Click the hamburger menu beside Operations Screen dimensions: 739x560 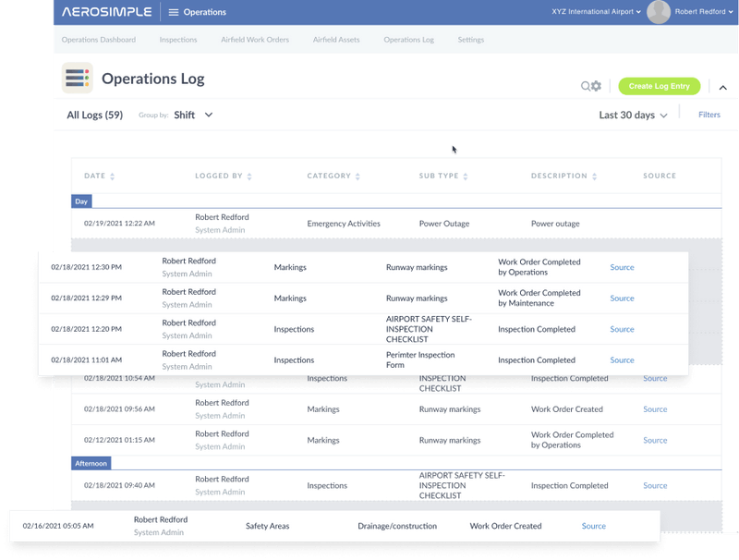[x=175, y=12]
